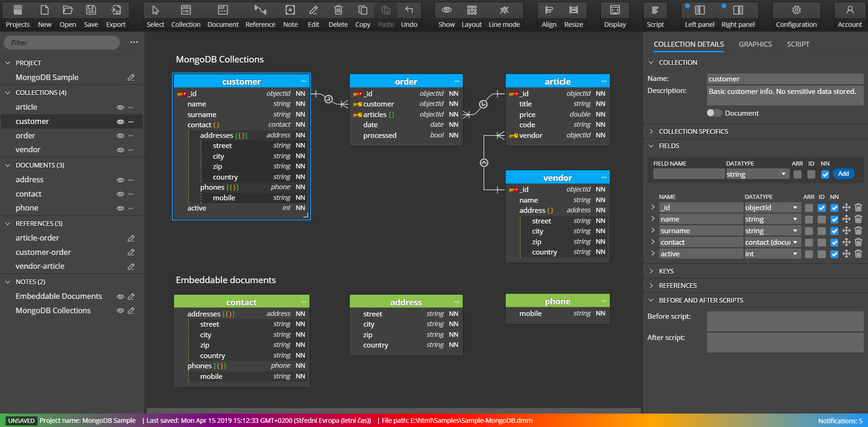Click the Before script text area

point(785,321)
